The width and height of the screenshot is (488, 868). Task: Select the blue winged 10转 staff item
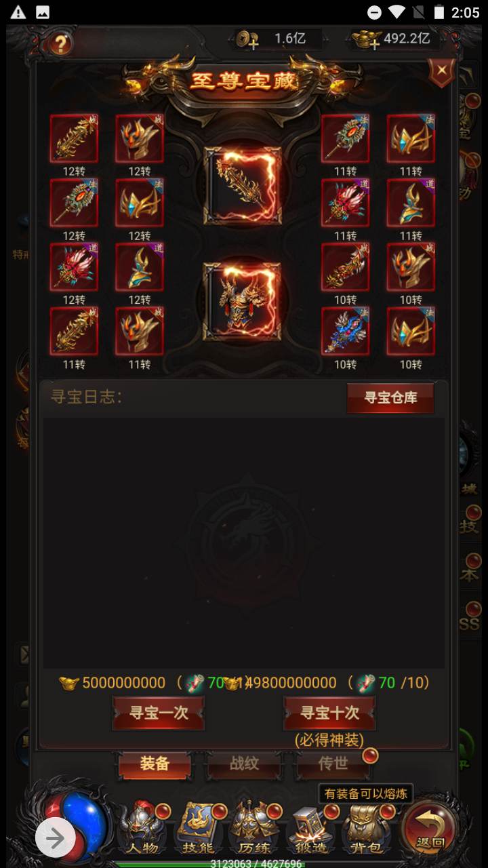point(345,331)
